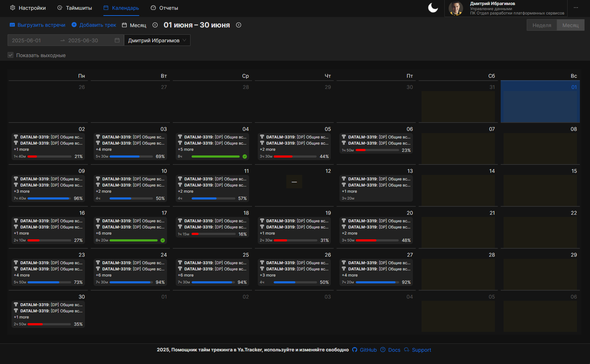Expand +5 more on June 04

coord(185,149)
